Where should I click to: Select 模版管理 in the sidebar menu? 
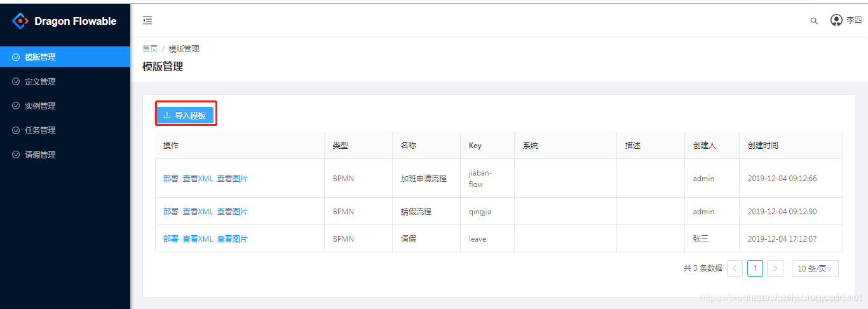(65, 57)
